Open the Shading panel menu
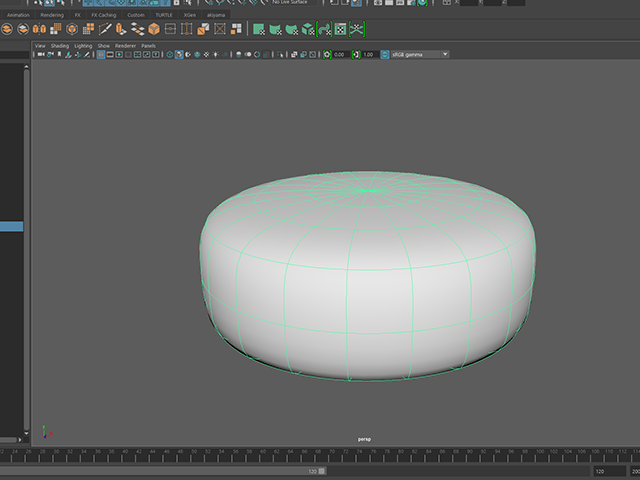This screenshot has height=480, width=640. pyautogui.click(x=60, y=46)
